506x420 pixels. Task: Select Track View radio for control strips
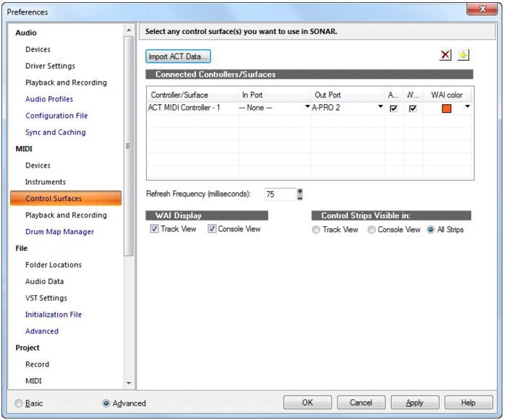(316, 230)
